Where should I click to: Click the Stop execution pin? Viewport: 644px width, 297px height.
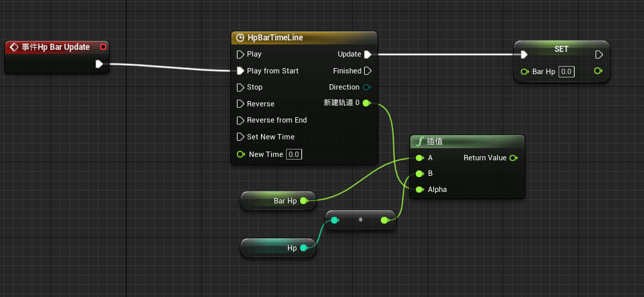pyautogui.click(x=240, y=88)
